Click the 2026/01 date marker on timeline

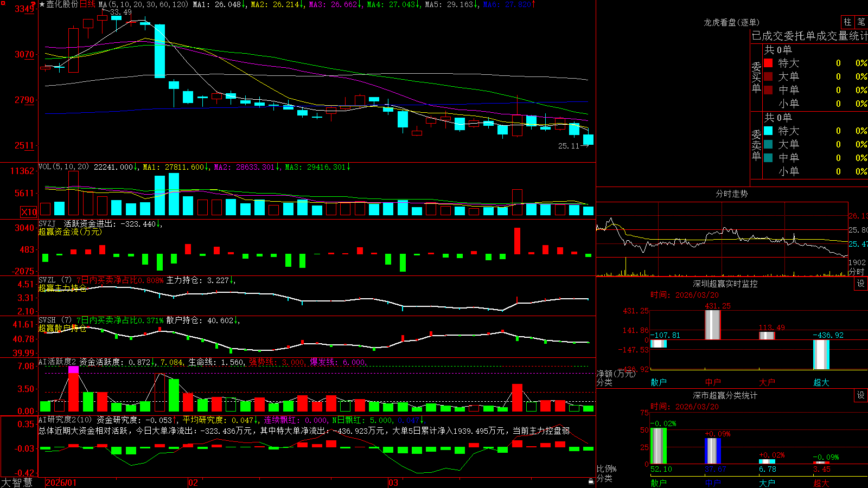point(61,483)
